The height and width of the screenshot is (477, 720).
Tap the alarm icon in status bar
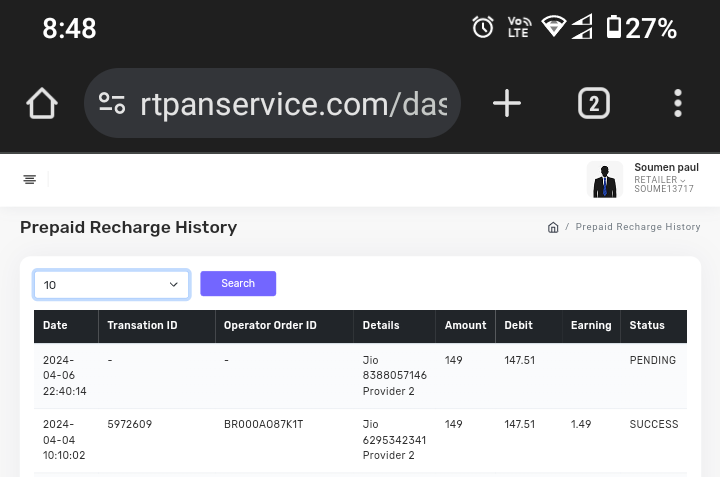click(x=483, y=27)
